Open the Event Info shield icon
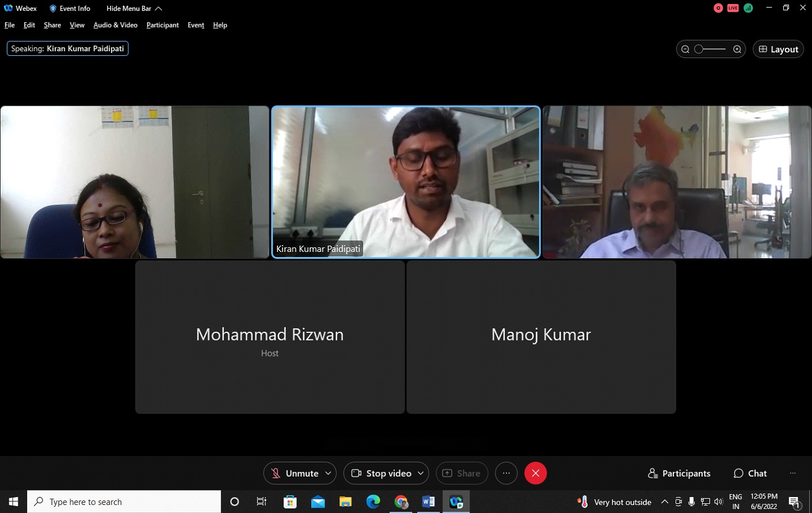This screenshot has height=513, width=812. pos(53,9)
